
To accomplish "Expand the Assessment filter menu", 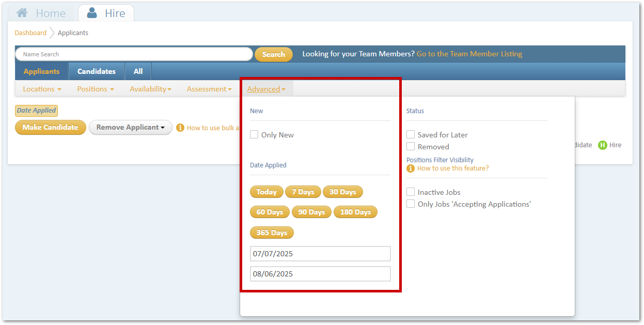I will click(209, 89).
